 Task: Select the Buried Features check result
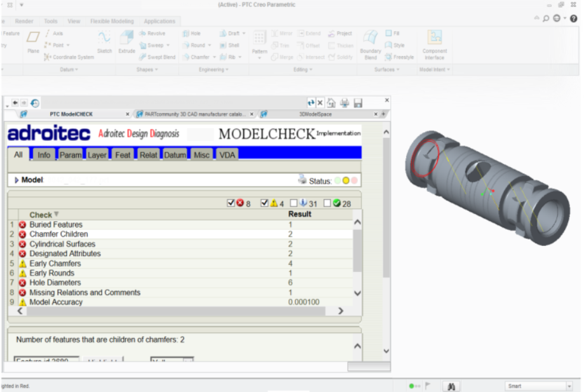(56, 224)
